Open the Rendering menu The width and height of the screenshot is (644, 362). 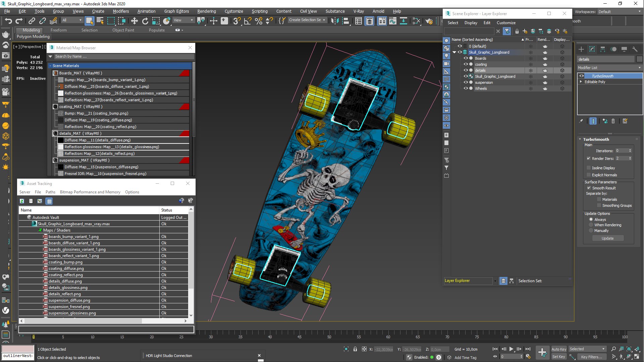(207, 11)
